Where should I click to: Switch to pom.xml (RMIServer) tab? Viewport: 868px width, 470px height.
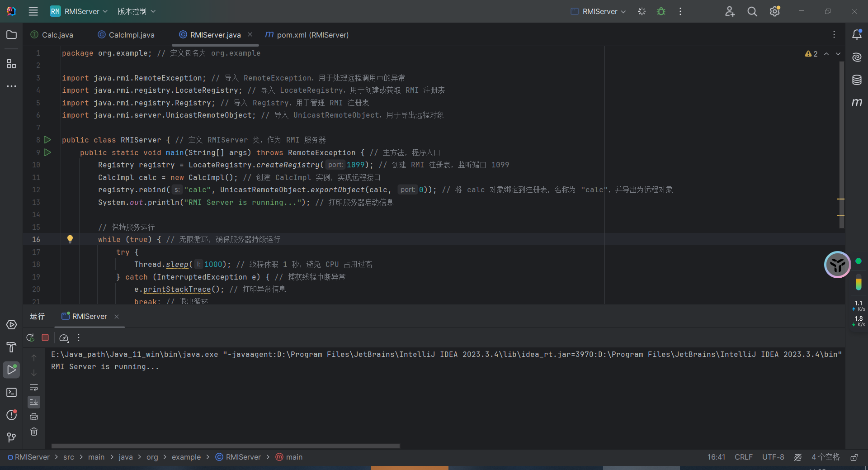click(307, 35)
